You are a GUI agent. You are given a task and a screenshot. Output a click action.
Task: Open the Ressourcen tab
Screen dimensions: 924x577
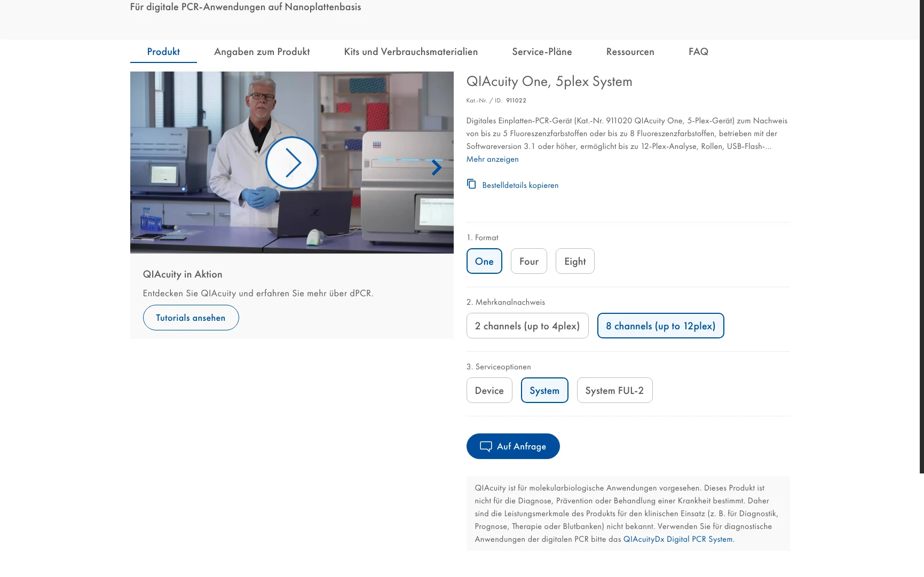pos(630,52)
